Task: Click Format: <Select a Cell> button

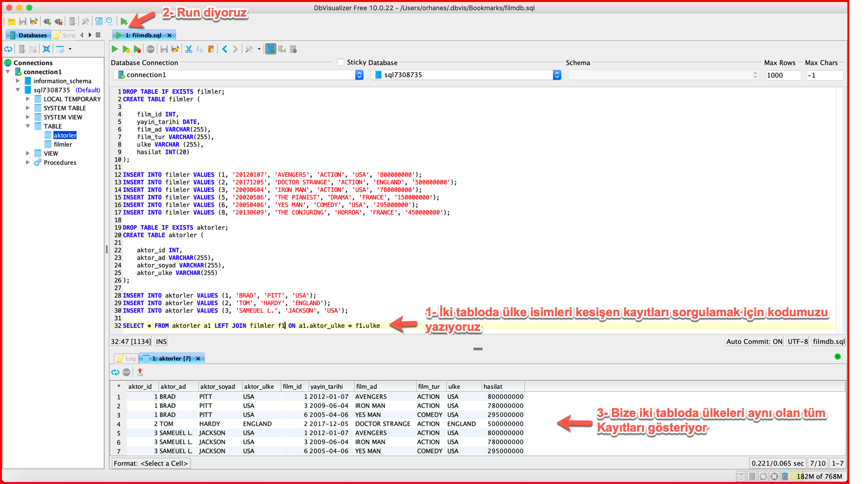Action: coord(151,463)
